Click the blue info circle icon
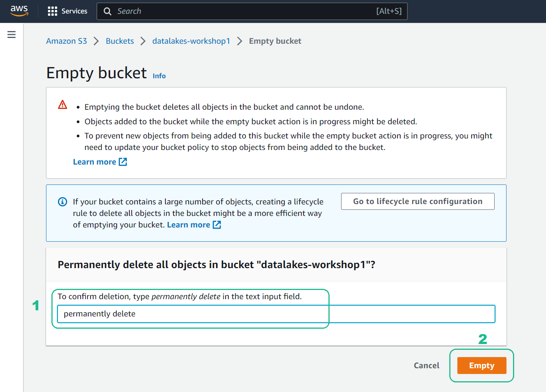This screenshot has width=546, height=392. [x=63, y=202]
